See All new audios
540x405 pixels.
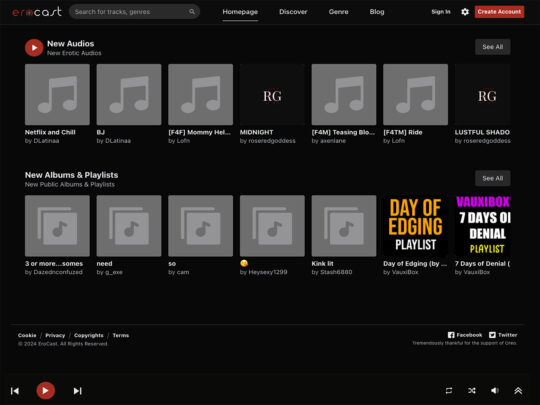point(492,47)
